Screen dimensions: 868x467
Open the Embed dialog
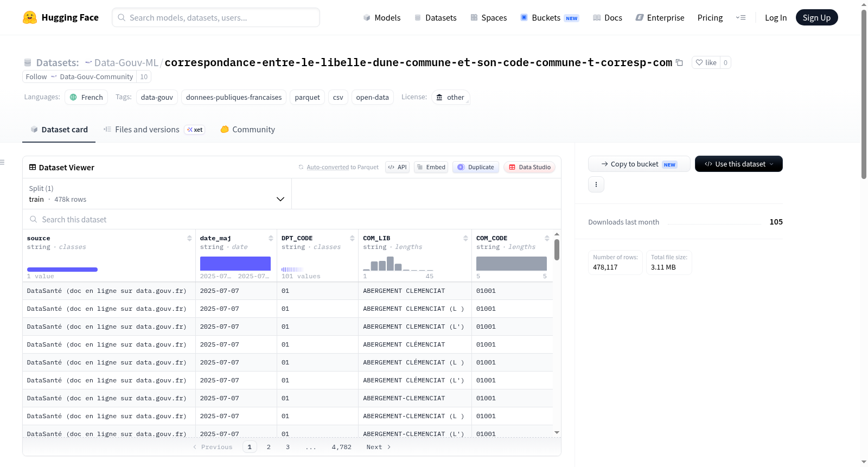pos(431,167)
